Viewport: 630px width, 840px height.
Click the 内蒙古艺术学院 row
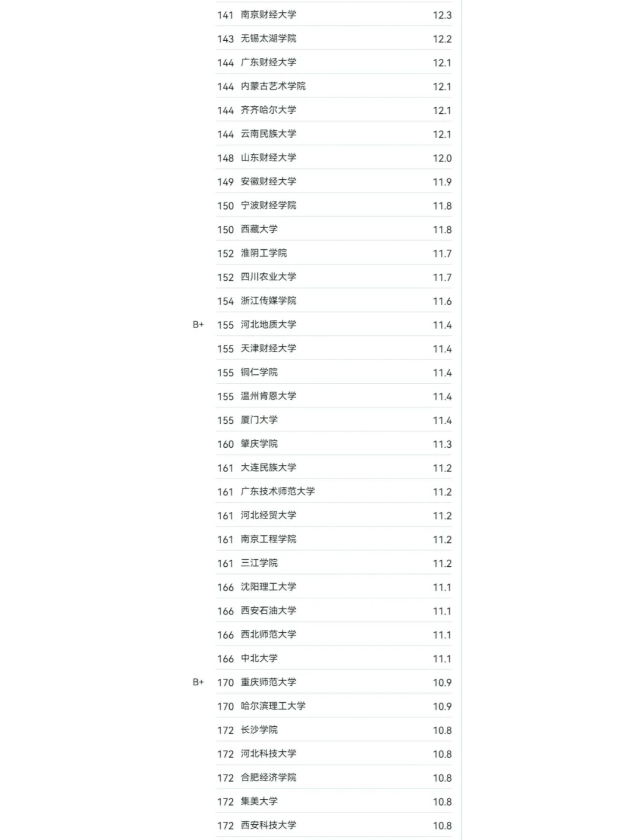[x=334, y=86]
